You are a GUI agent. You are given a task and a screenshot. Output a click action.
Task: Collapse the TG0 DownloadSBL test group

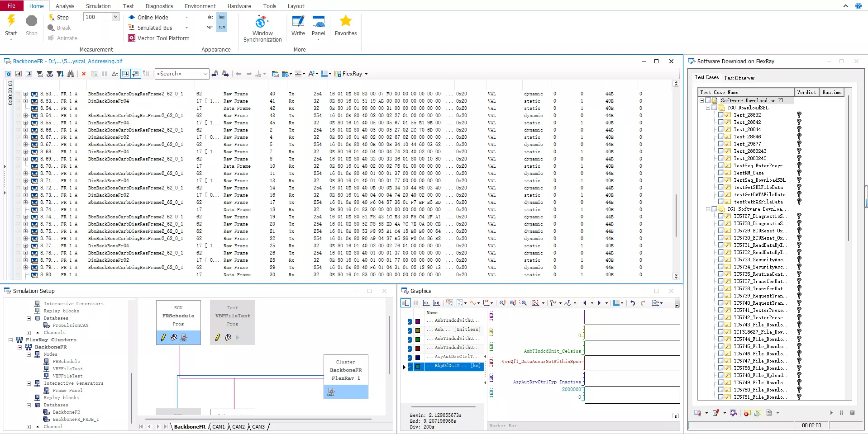708,108
